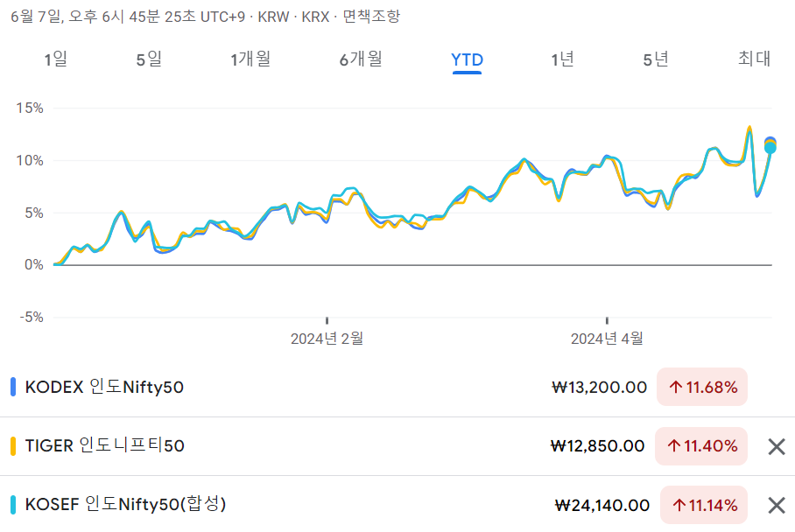Click the 0% baseline axis label
This screenshot has width=795, height=532.
click(34, 265)
